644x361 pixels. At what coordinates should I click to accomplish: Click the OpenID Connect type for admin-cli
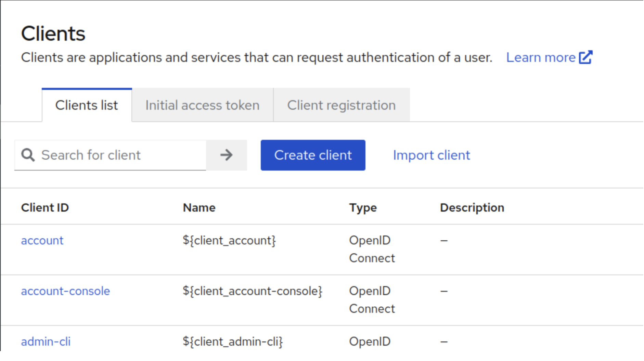(x=370, y=341)
